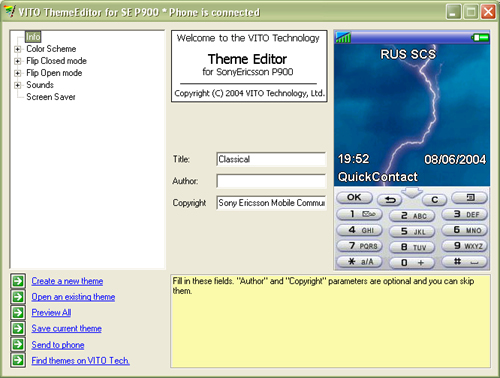
Task: Click the Preview All link
Action: 51,313
